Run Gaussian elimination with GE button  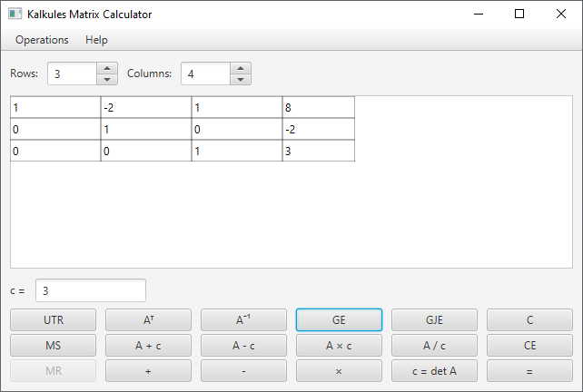tap(339, 320)
